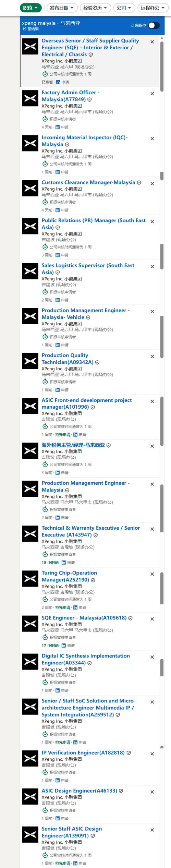Click XPeng logo beside Sales Logistics Supervisor
171x868 pixels.
click(x=30, y=272)
